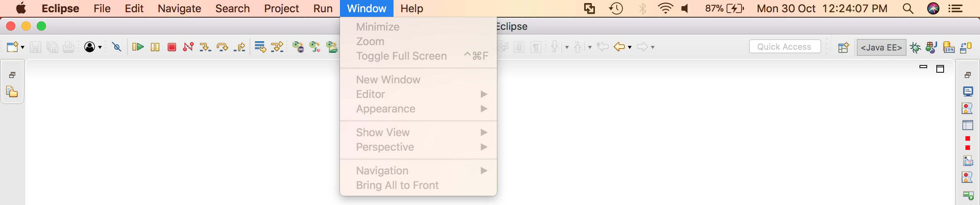
Task: Toggle the Drop To Frame icon
Action: [x=260, y=47]
